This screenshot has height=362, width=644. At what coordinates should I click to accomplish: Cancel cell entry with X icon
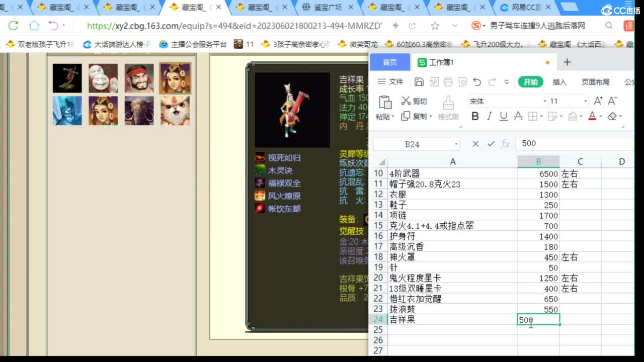(475, 144)
